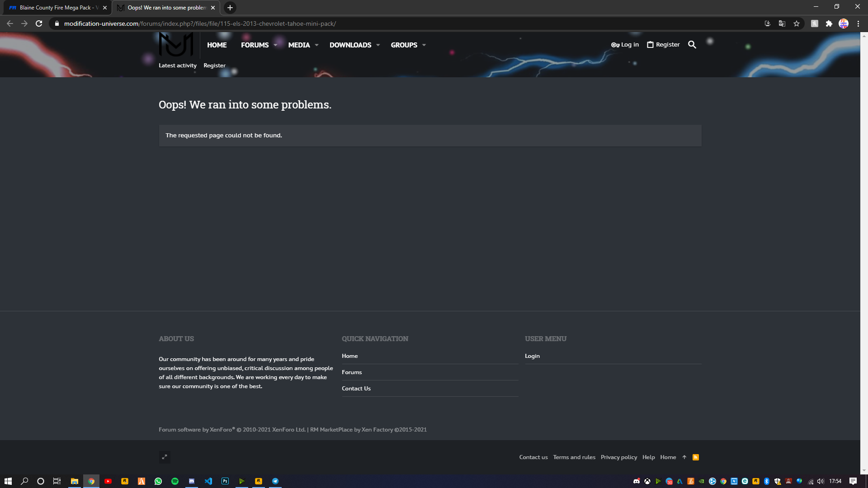Click the expand width toggle icon
This screenshot has width=868, height=488.
(x=165, y=457)
